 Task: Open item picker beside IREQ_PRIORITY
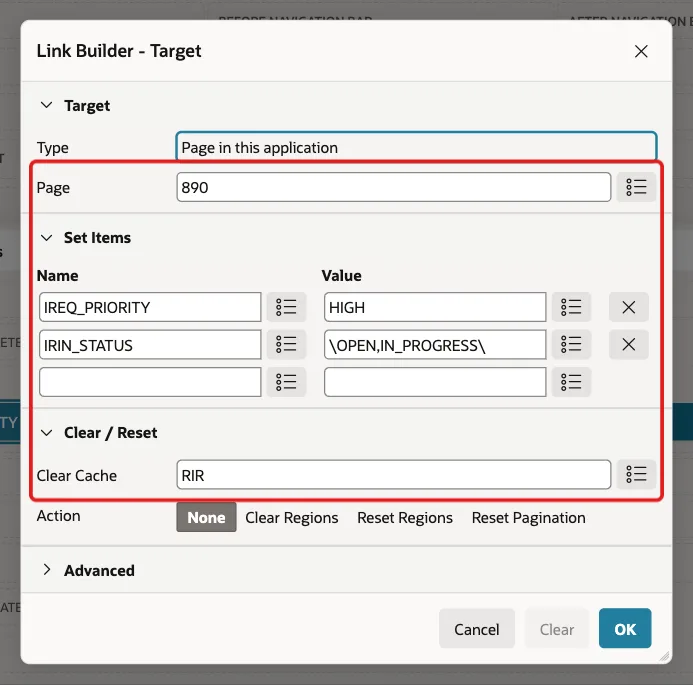pos(286,307)
